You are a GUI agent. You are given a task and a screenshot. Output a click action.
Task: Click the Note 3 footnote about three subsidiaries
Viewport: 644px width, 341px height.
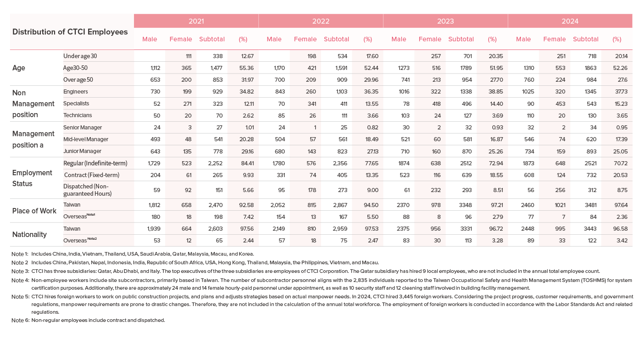(306, 271)
